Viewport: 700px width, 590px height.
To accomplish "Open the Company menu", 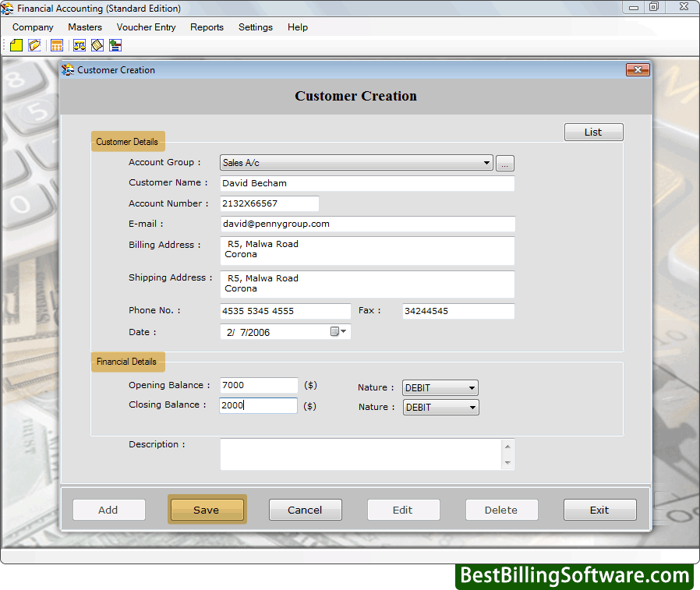I will (33, 27).
